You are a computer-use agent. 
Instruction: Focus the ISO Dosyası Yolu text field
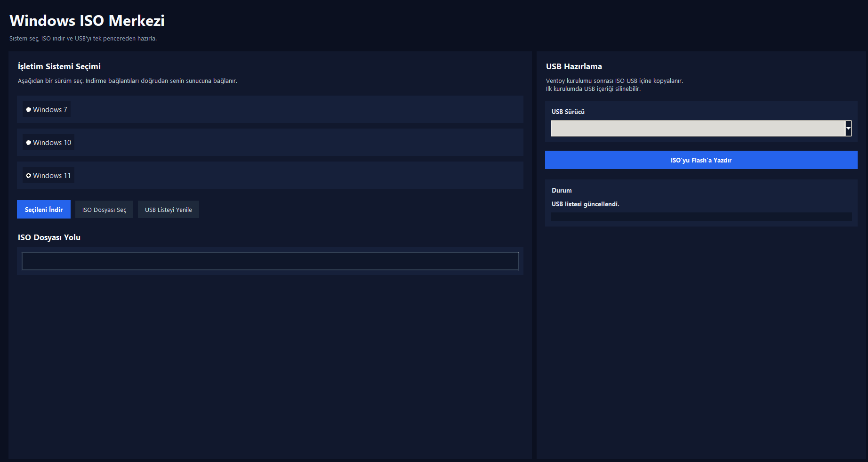[x=270, y=261]
